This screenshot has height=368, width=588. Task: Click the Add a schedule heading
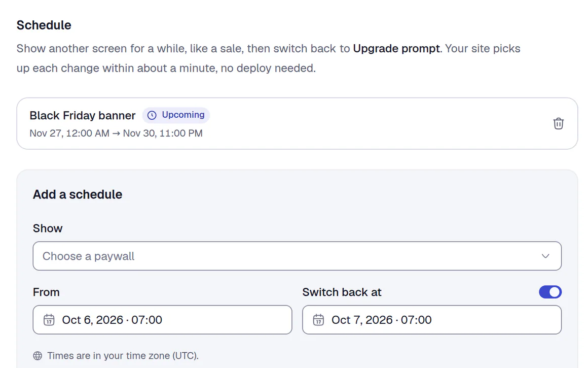tap(77, 194)
